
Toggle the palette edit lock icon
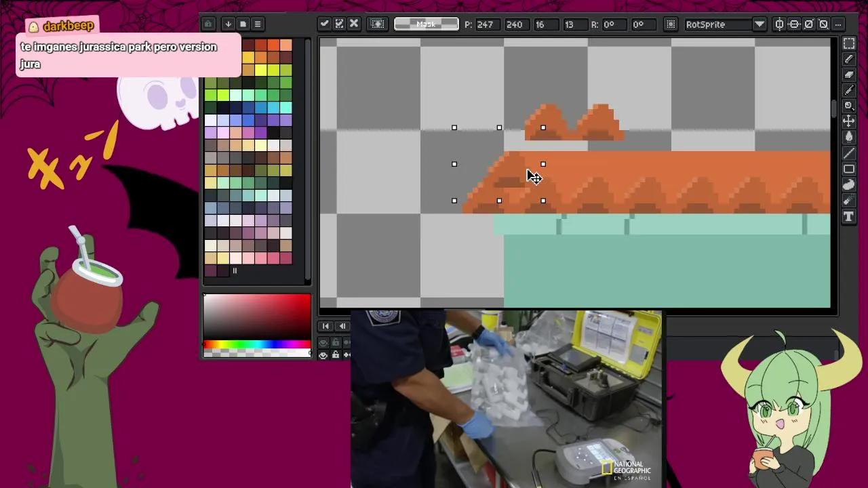pos(208,24)
